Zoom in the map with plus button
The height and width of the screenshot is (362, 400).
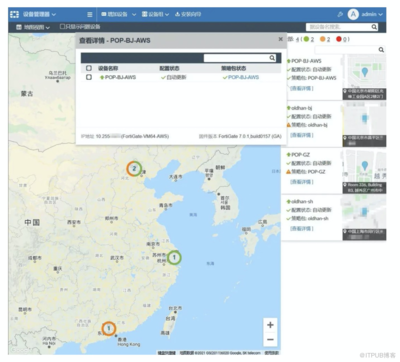click(270, 325)
